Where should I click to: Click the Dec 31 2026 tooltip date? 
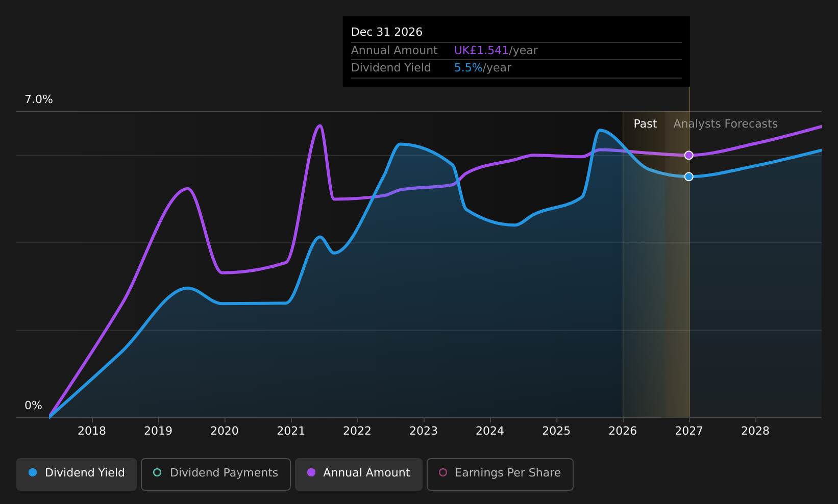pos(387,32)
